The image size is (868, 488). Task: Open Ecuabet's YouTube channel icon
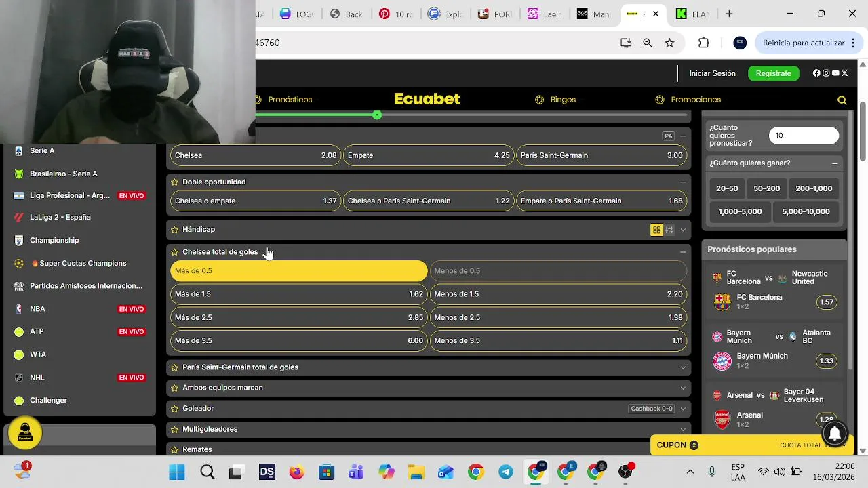835,73
